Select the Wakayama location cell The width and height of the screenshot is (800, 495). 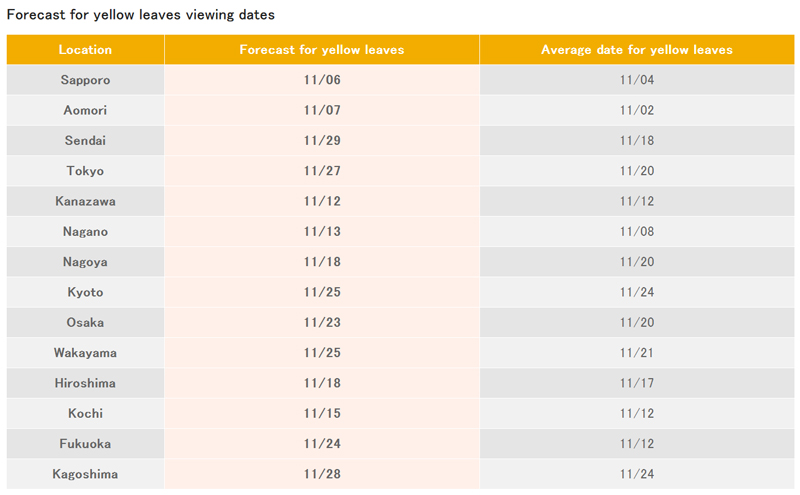85,353
